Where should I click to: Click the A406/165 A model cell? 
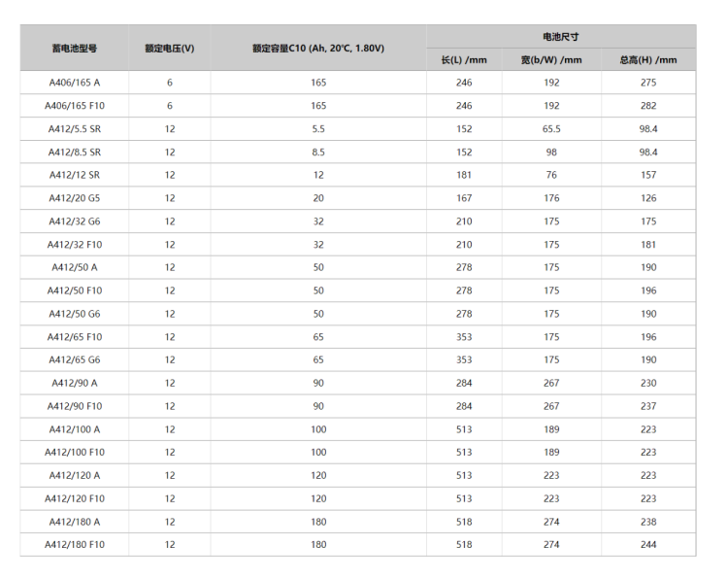(74, 83)
